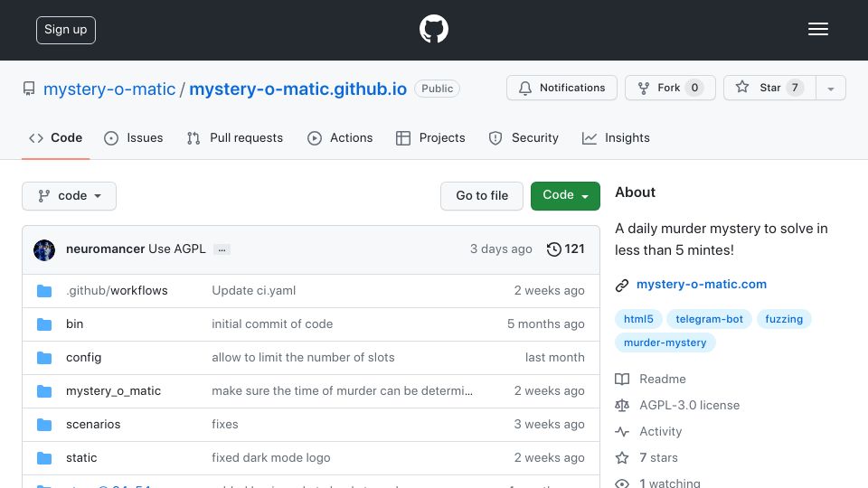Open the 'fixed dark mode logo' commit
Image resolution: width=868 pixels, height=488 pixels.
(270, 457)
